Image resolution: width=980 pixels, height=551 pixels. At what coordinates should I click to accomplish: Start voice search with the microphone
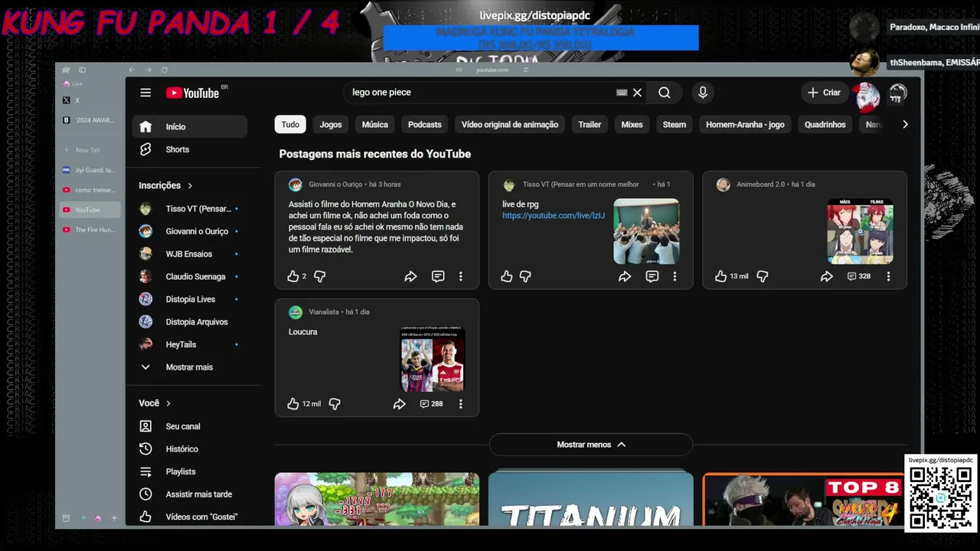[703, 93]
